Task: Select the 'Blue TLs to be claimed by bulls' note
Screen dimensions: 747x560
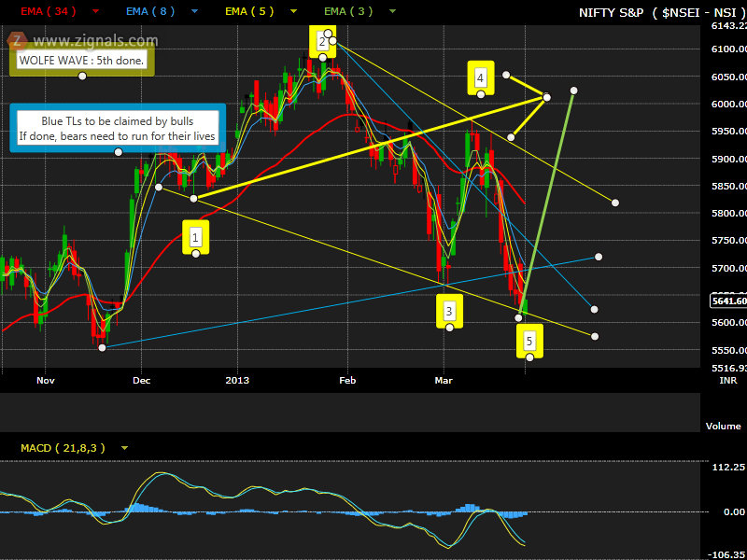Action: tap(118, 129)
